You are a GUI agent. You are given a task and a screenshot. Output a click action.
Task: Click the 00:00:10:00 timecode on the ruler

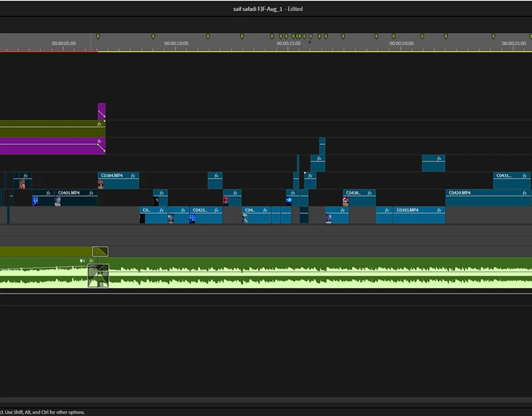pos(176,43)
